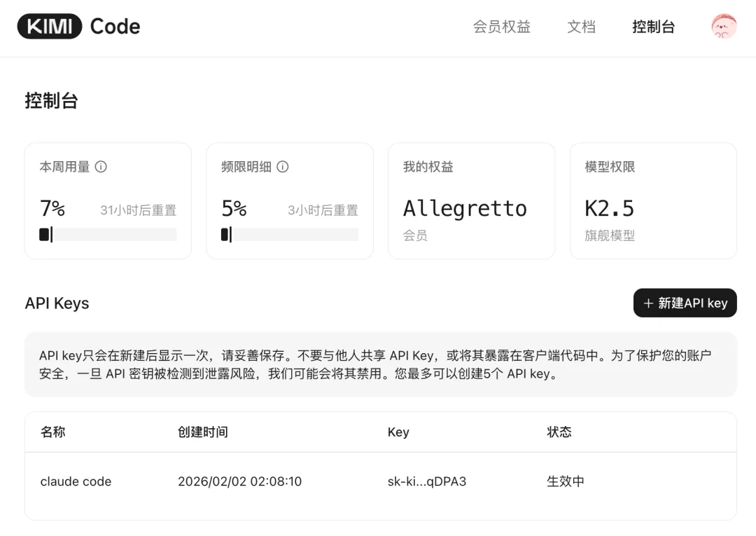Go to the 文档 page
The width and height of the screenshot is (756, 536).
(581, 27)
